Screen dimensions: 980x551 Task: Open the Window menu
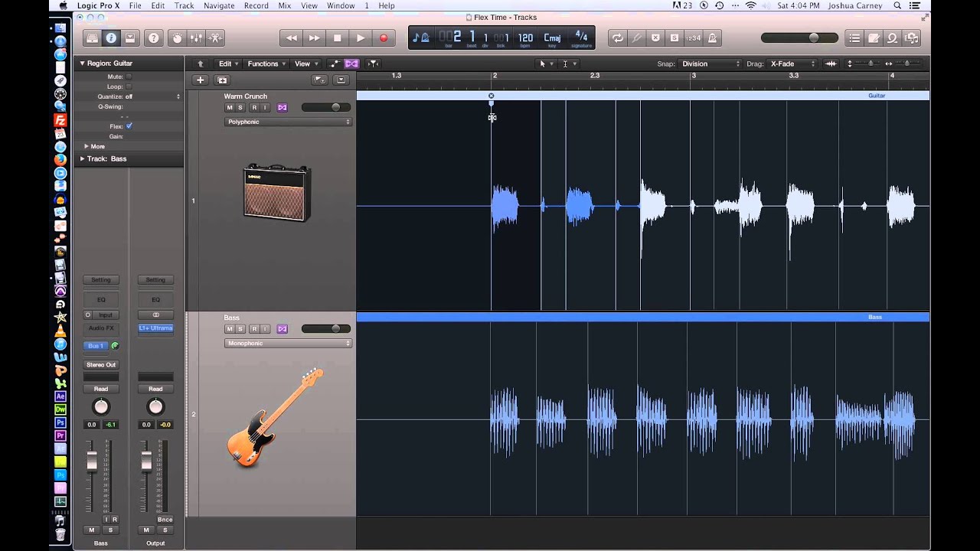click(341, 5)
